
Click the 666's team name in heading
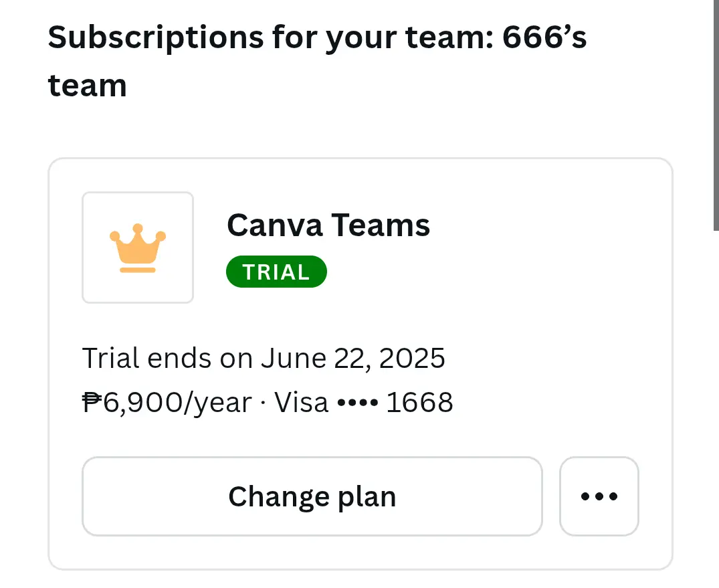(x=317, y=61)
